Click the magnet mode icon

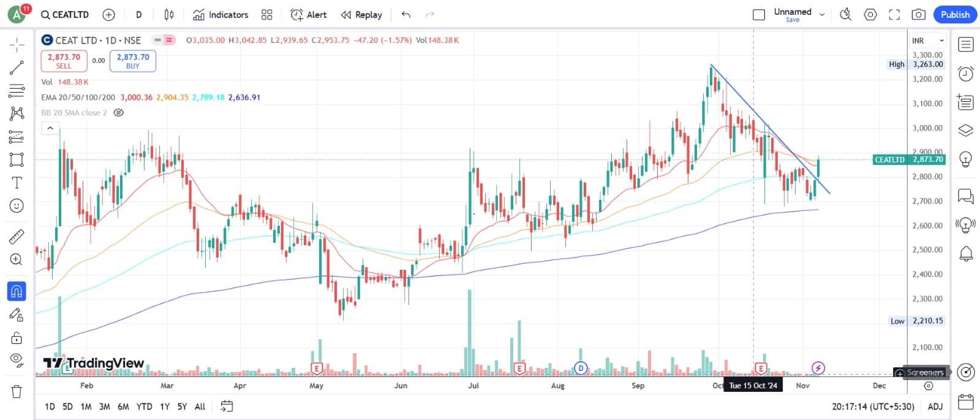(x=17, y=291)
